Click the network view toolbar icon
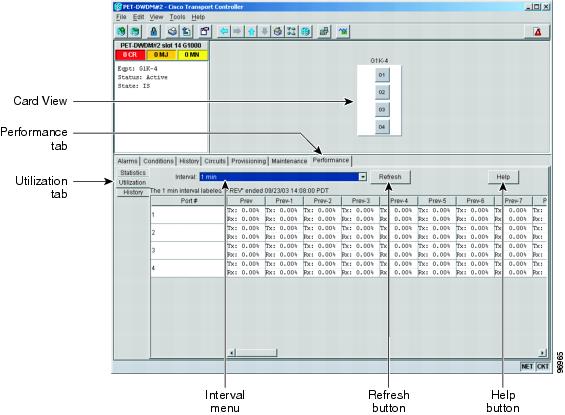The image size is (565, 415). [292, 31]
